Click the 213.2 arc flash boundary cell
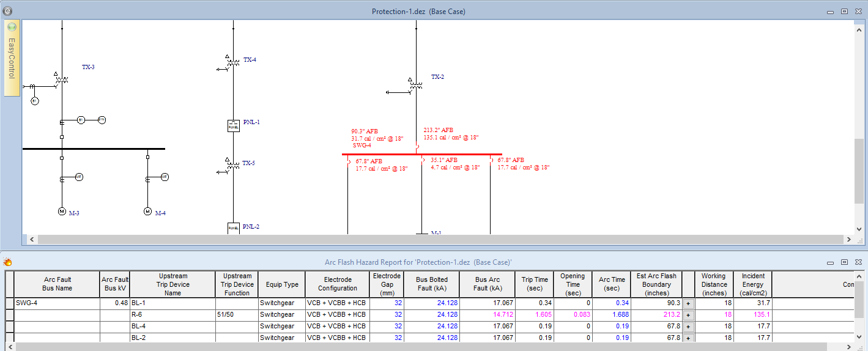The image size is (868, 351). (656, 315)
